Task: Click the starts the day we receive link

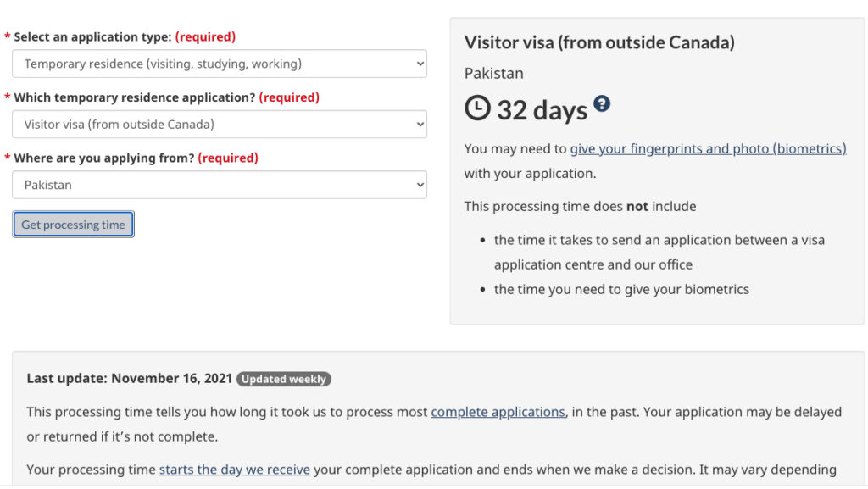Action: click(x=235, y=470)
